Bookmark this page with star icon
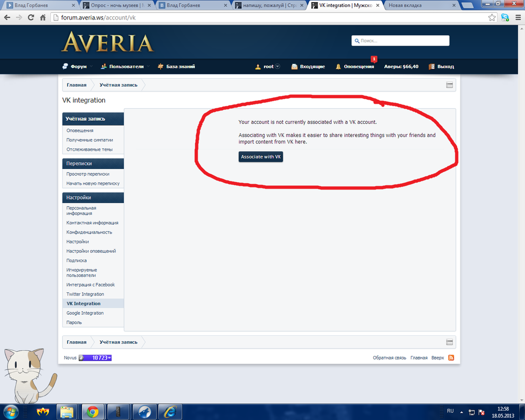The image size is (525, 420). coord(492,17)
